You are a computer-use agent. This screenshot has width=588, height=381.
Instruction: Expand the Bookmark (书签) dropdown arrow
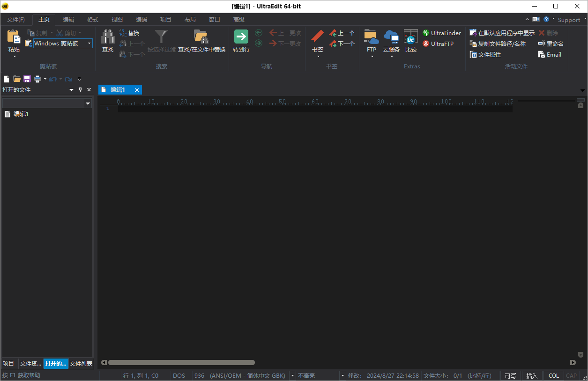318,57
